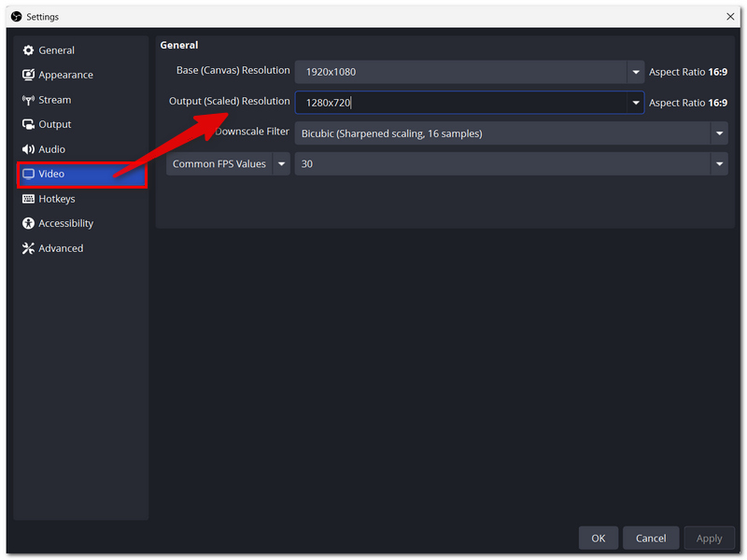
Task: Click the Output (Scaled) Resolution label
Action: 229,102
